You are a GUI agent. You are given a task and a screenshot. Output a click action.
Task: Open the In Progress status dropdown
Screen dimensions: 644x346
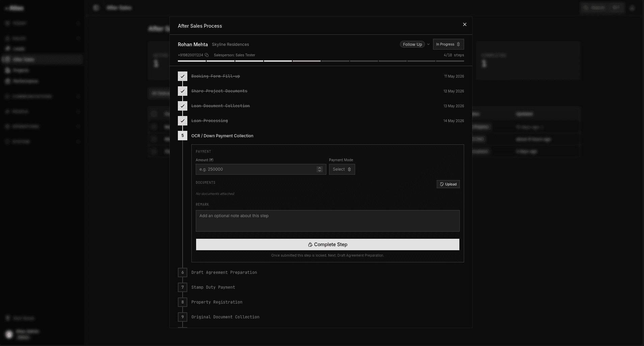pos(448,44)
